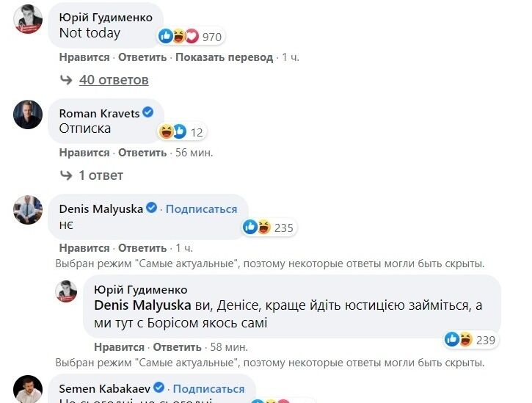Screen dimensions: 532x403
Task: Click Юрій Гудименко's top avatar picture
Action: coord(28,19)
